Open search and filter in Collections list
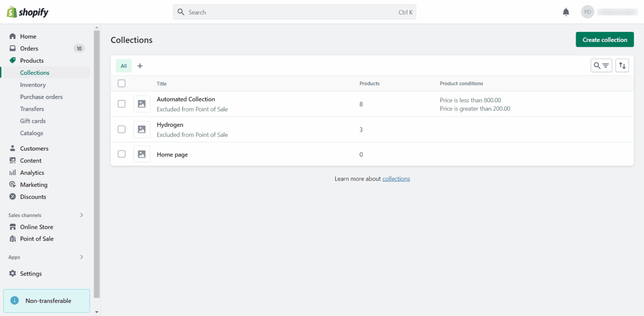 (x=601, y=65)
